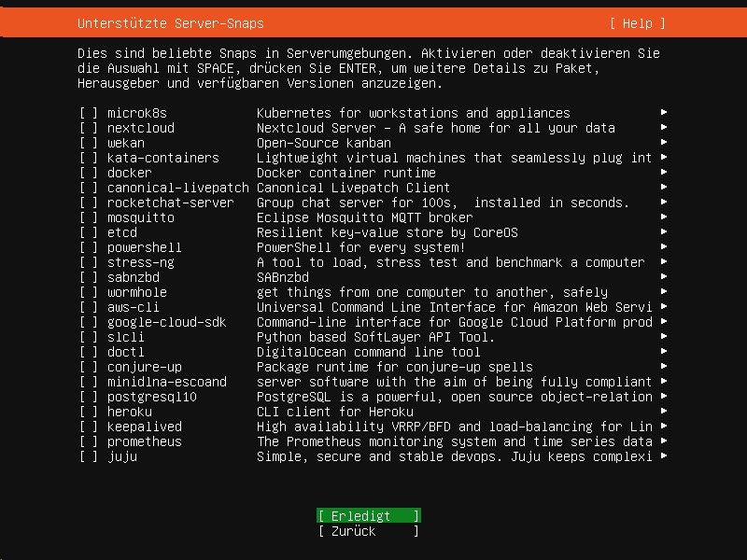Select the powershell snap checkbox
The width and height of the screenshot is (747, 560).
pos(89,247)
